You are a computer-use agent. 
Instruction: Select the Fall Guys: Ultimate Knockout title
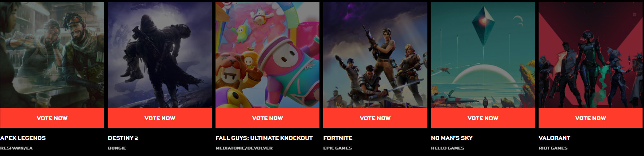pyautogui.click(x=264, y=138)
